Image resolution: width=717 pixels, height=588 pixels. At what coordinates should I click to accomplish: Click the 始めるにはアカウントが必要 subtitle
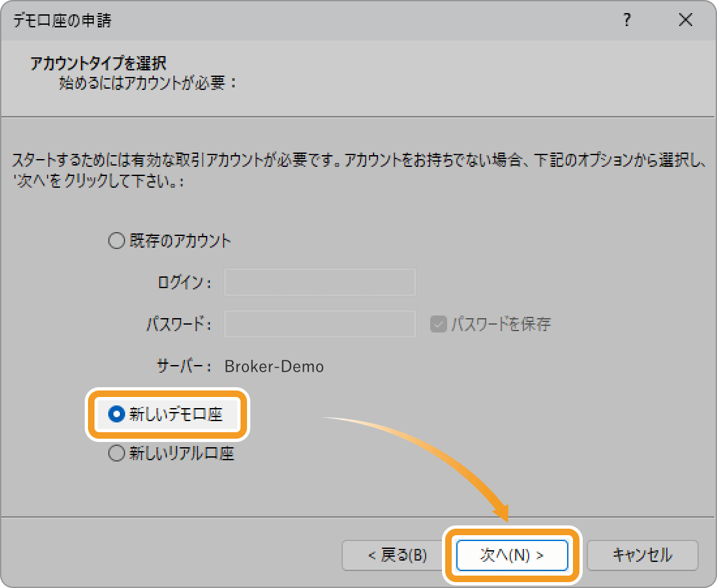(x=148, y=83)
